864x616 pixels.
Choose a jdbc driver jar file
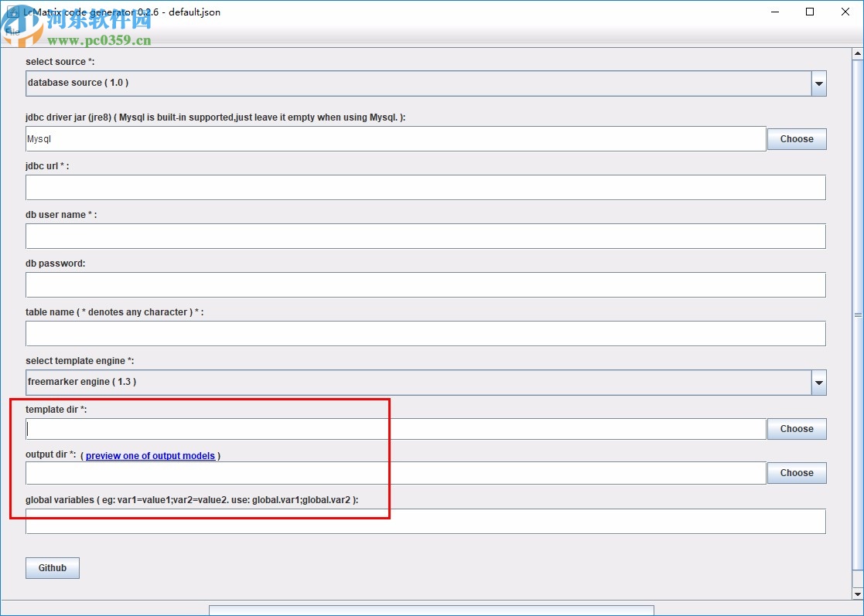[x=797, y=138]
